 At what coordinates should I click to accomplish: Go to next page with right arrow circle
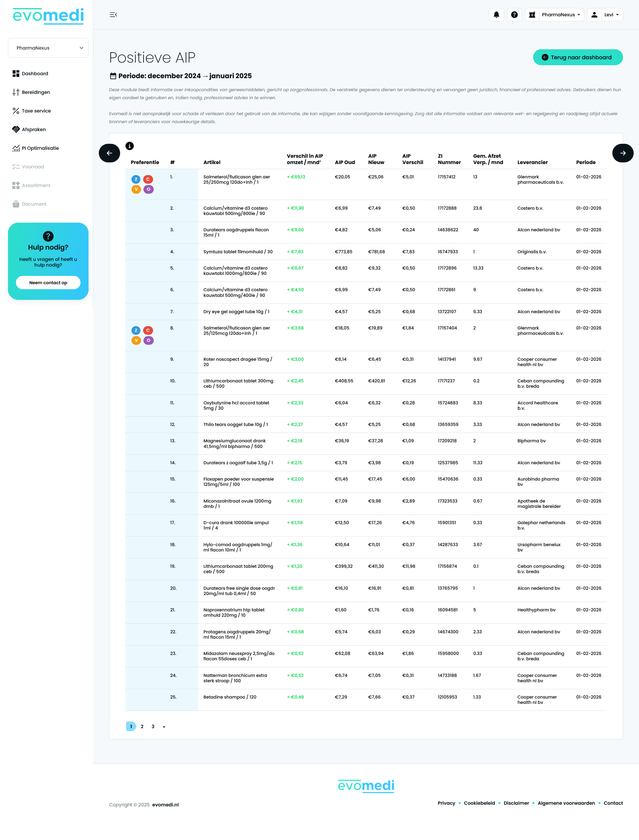[623, 153]
